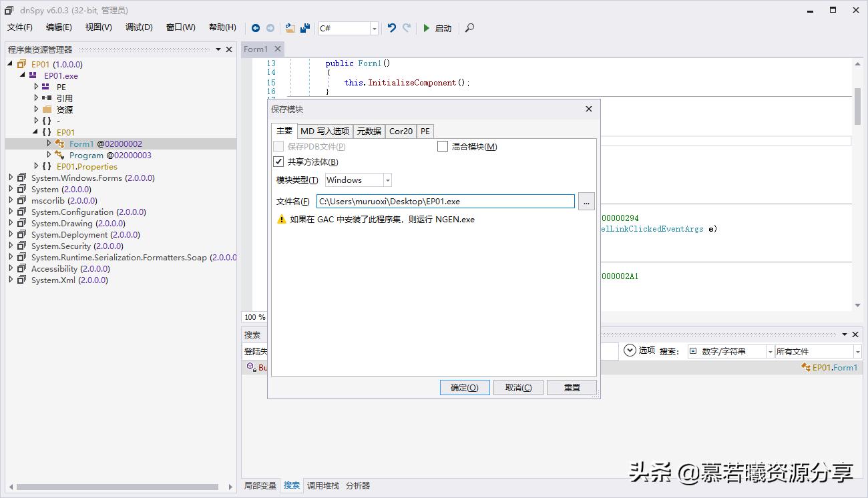Click the 确定 button to save module
This screenshot has height=498, width=868.
click(464, 387)
